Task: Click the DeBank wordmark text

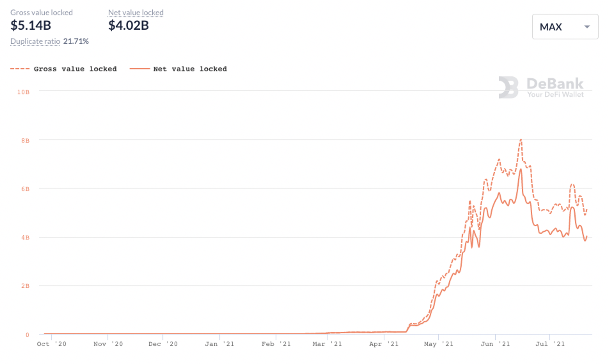Action: click(555, 84)
